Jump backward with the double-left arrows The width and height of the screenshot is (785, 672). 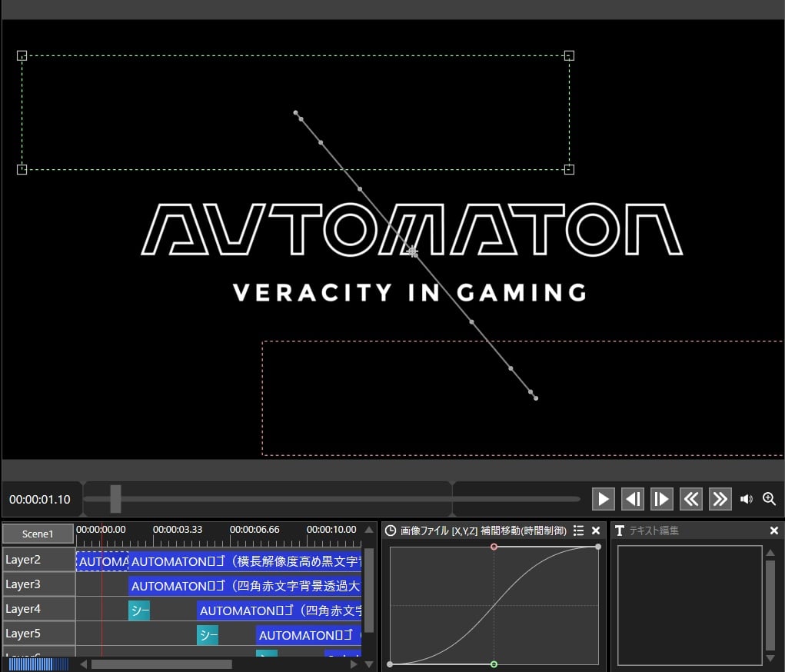(x=691, y=499)
